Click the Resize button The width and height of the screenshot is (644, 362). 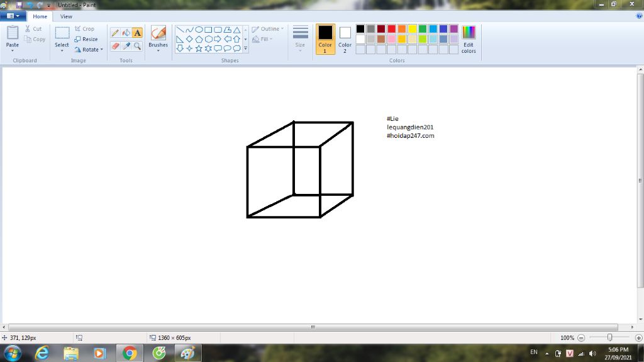86,39
